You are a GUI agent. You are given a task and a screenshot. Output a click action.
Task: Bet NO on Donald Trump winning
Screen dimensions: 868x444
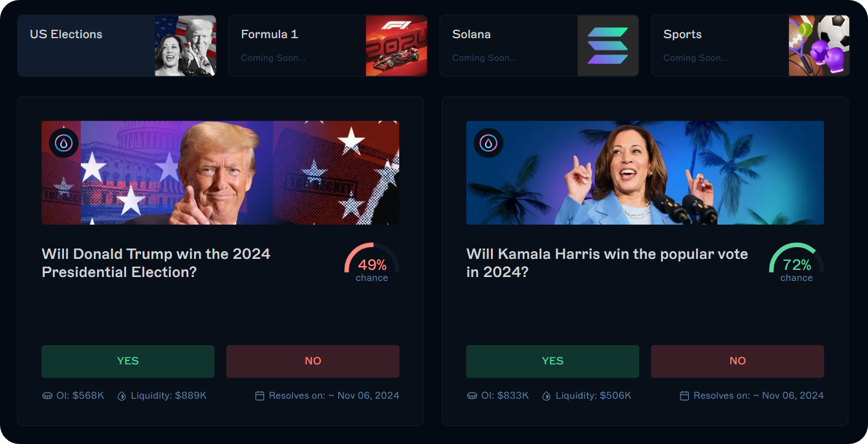tap(313, 361)
